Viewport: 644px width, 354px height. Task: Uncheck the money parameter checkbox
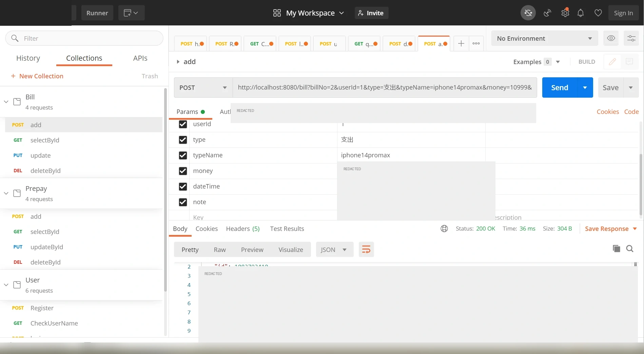pos(183,171)
